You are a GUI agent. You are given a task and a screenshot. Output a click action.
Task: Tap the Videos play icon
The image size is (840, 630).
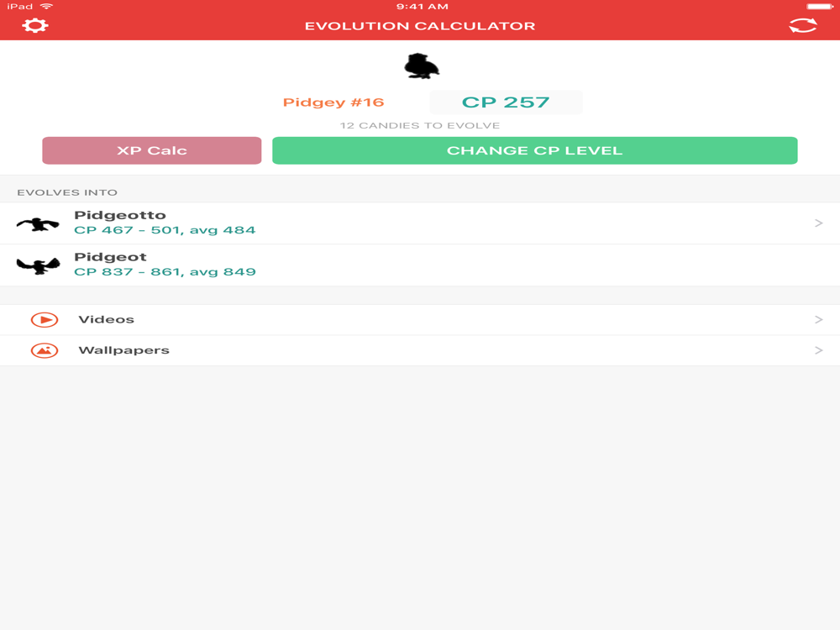tap(45, 320)
